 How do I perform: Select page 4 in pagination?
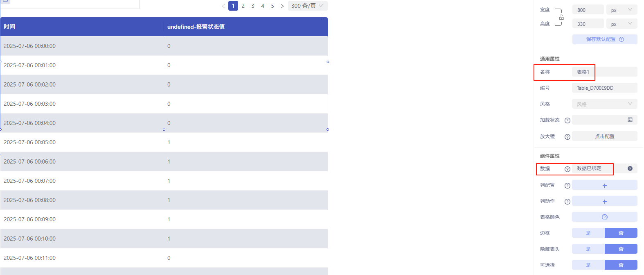click(263, 6)
